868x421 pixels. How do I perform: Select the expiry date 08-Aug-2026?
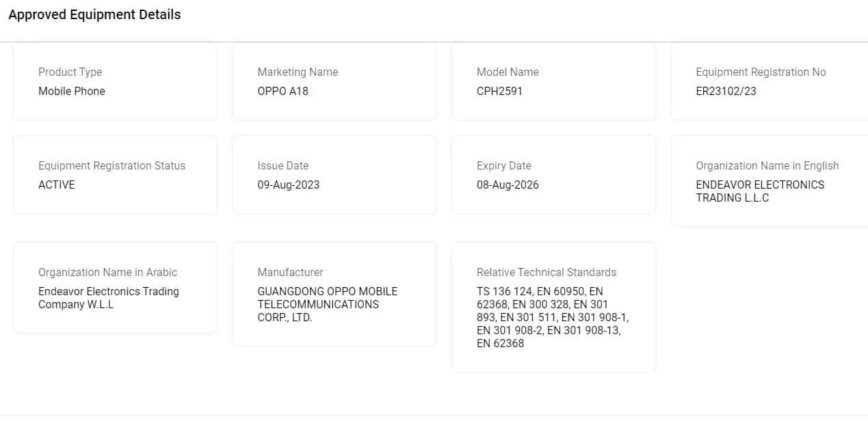pos(508,185)
